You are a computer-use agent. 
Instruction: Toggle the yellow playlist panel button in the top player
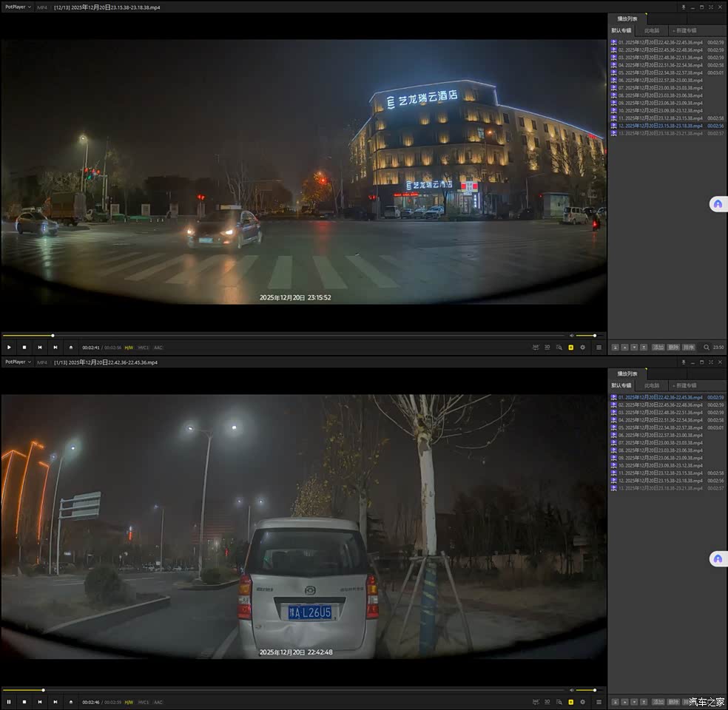(570, 347)
